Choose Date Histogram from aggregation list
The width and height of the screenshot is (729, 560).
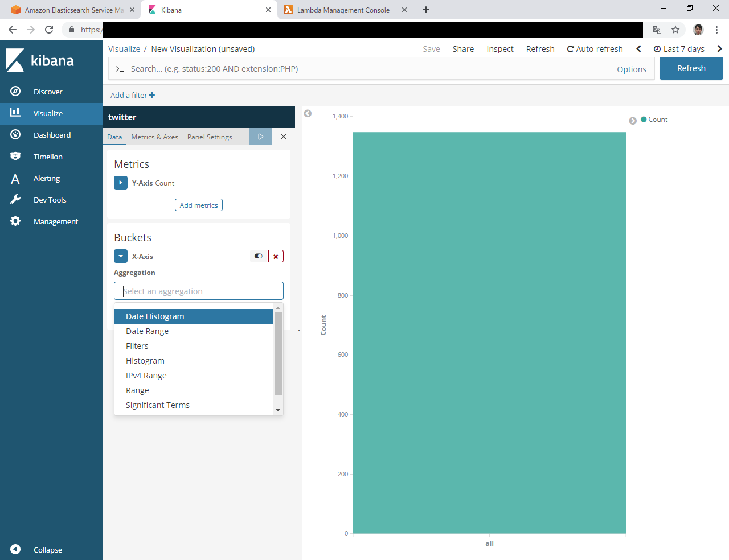(155, 316)
